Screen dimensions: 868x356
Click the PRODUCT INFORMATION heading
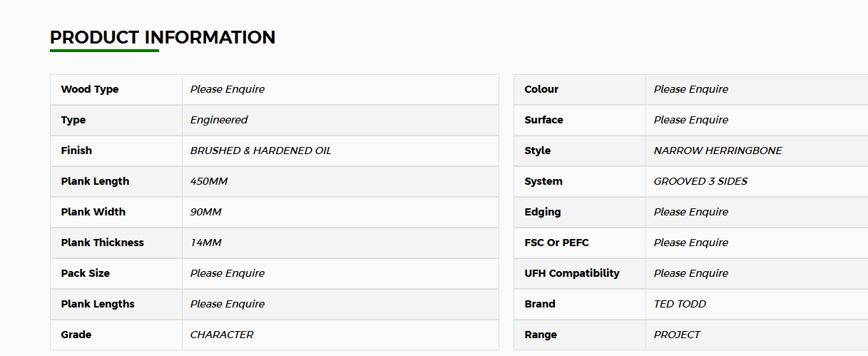[163, 37]
